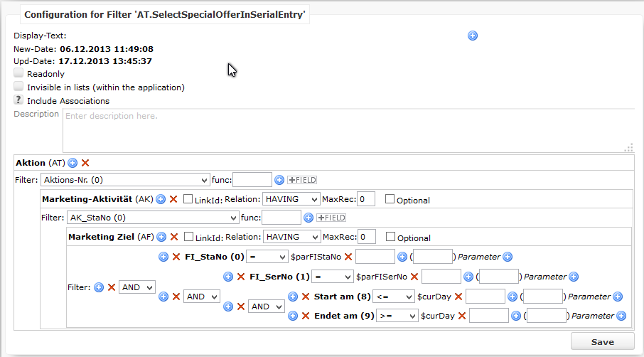Click +FIELD button next to Aktions-Nr. func
This screenshot has height=357, width=644.
point(302,180)
